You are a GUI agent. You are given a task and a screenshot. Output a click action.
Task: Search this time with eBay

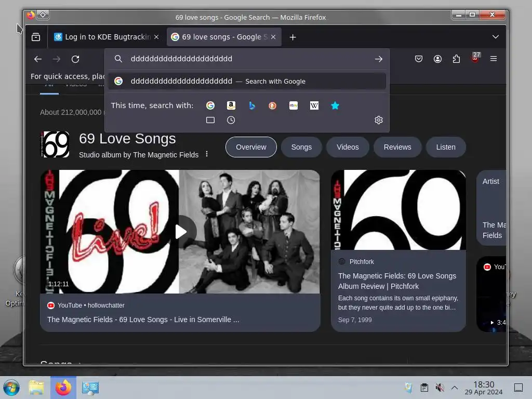tap(294, 105)
